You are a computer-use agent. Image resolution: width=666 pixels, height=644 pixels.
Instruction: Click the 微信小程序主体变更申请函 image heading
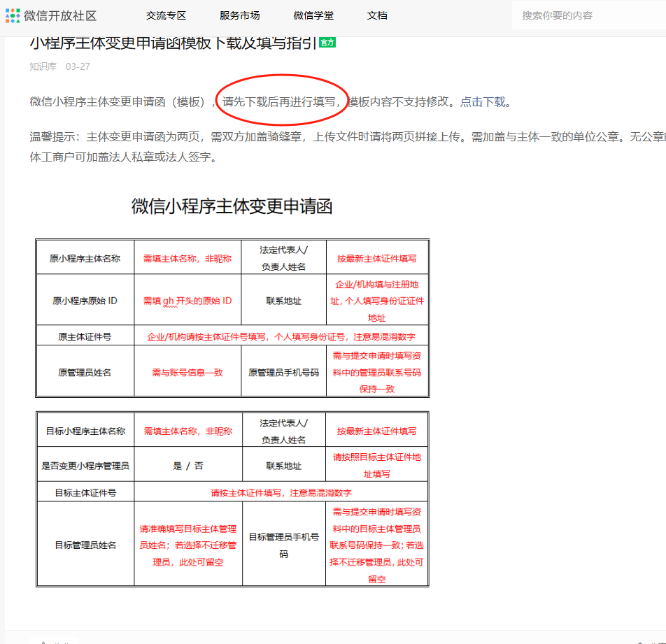coord(232,206)
